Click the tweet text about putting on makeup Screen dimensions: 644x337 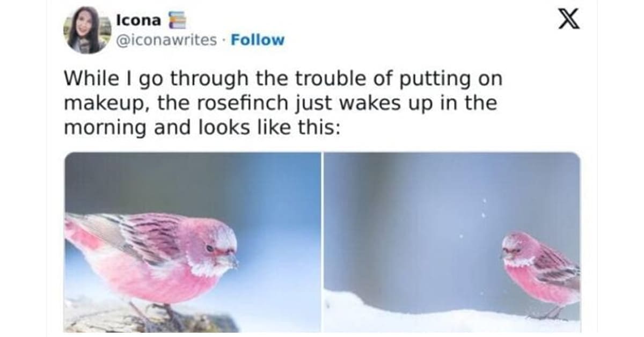click(x=283, y=104)
